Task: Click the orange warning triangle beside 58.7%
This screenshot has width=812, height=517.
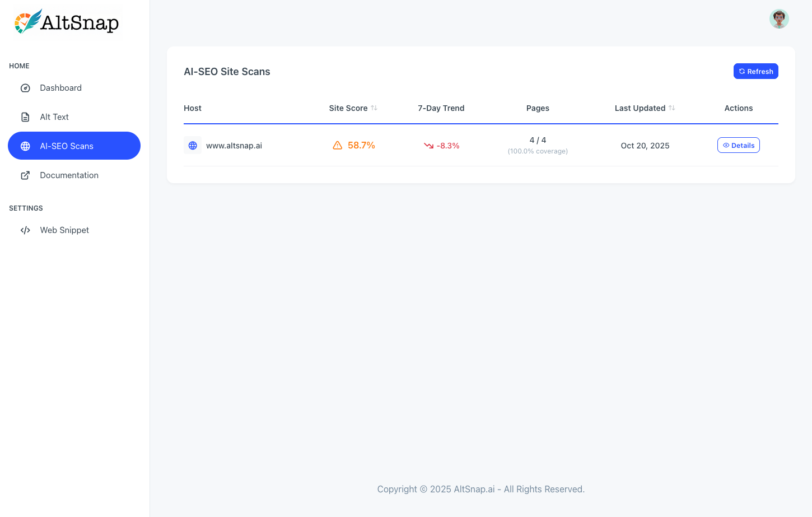Action: pyautogui.click(x=337, y=145)
